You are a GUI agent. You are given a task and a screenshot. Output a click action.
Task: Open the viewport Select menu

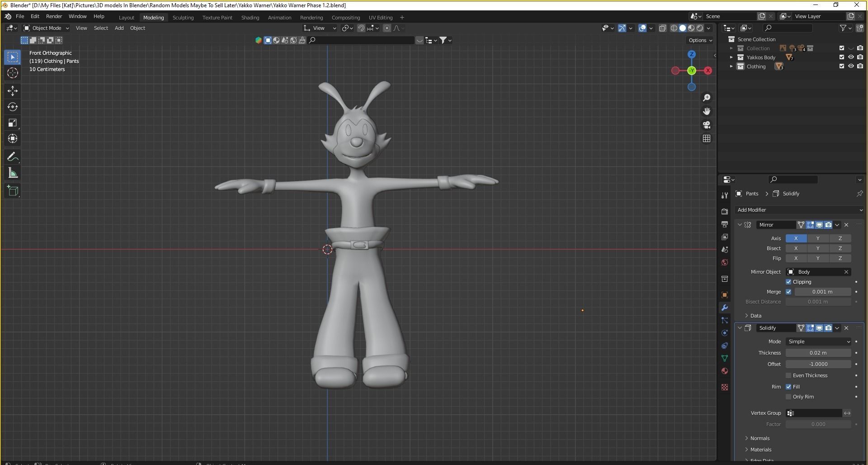[101, 28]
